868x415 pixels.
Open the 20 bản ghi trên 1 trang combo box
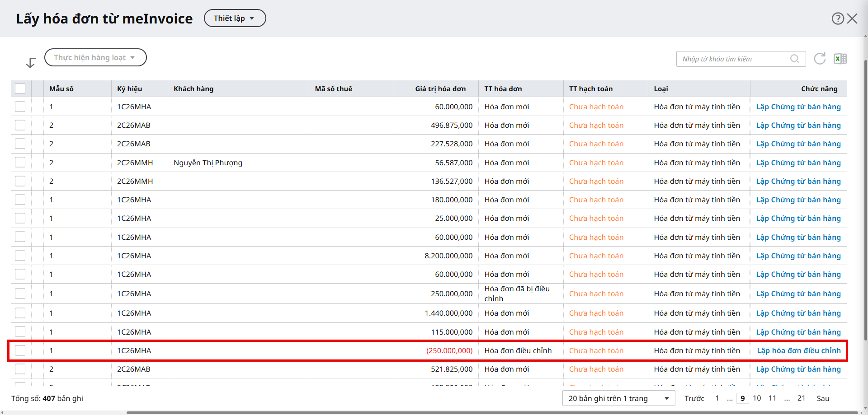click(618, 398)
